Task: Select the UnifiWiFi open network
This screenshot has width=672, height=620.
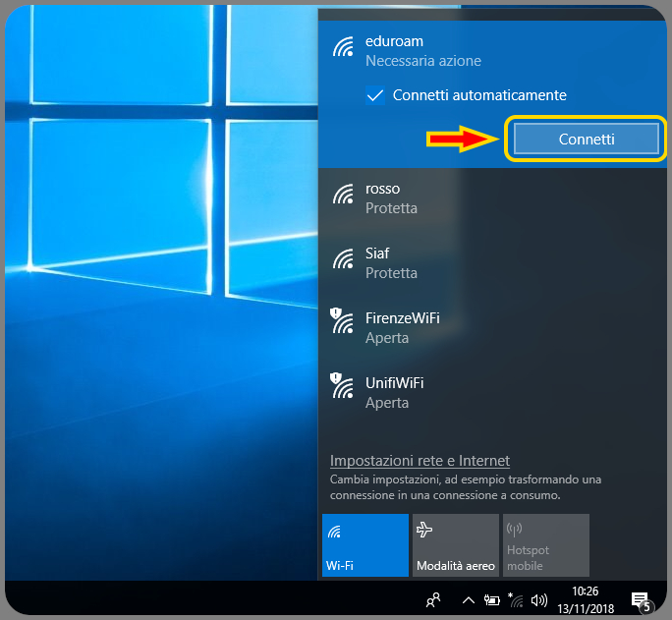Action: point(492,392)
